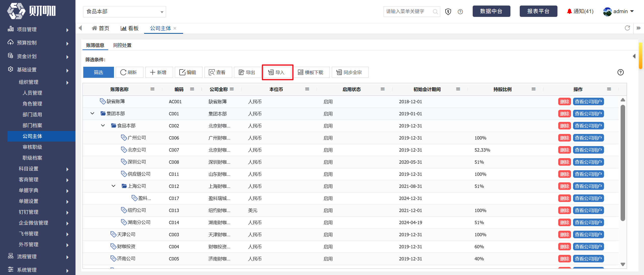Click the 导入 import button
Viewport: 644px width, 275px height.
pos(277,73)
